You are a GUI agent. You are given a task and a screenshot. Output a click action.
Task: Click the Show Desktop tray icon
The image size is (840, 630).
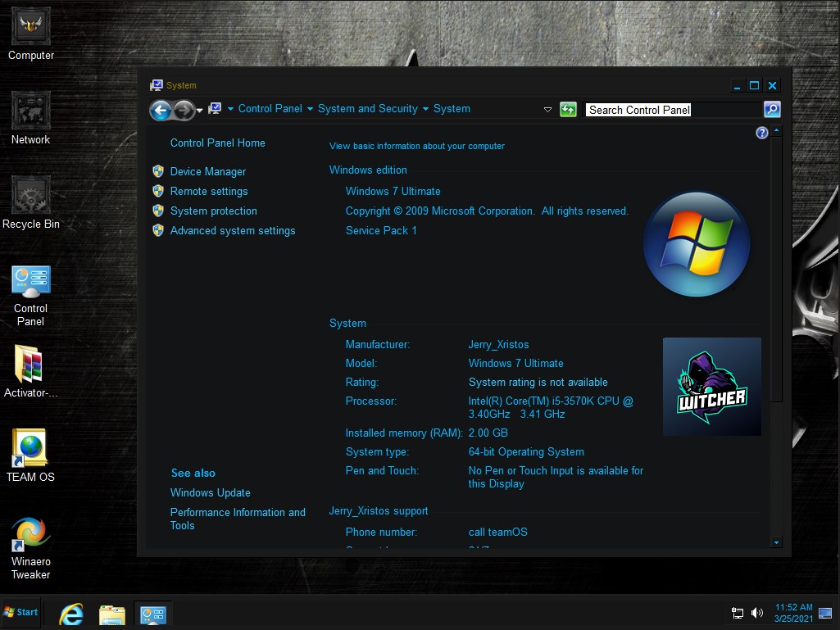[x=825, y=613]
